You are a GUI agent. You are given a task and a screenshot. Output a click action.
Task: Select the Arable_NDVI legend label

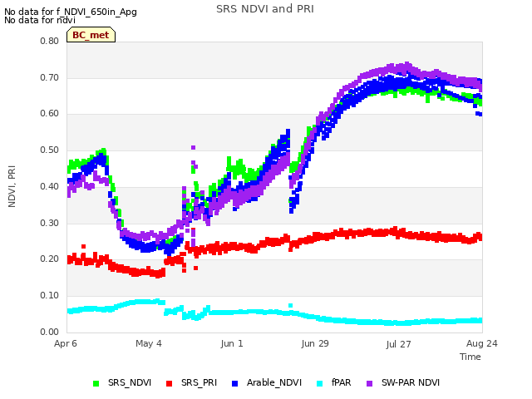pos(274,382)
